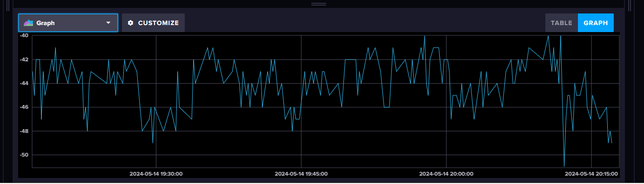644x184 pixels.
Task: Open the Graph visualization type dropdown
Action: (x=68, y=23)
